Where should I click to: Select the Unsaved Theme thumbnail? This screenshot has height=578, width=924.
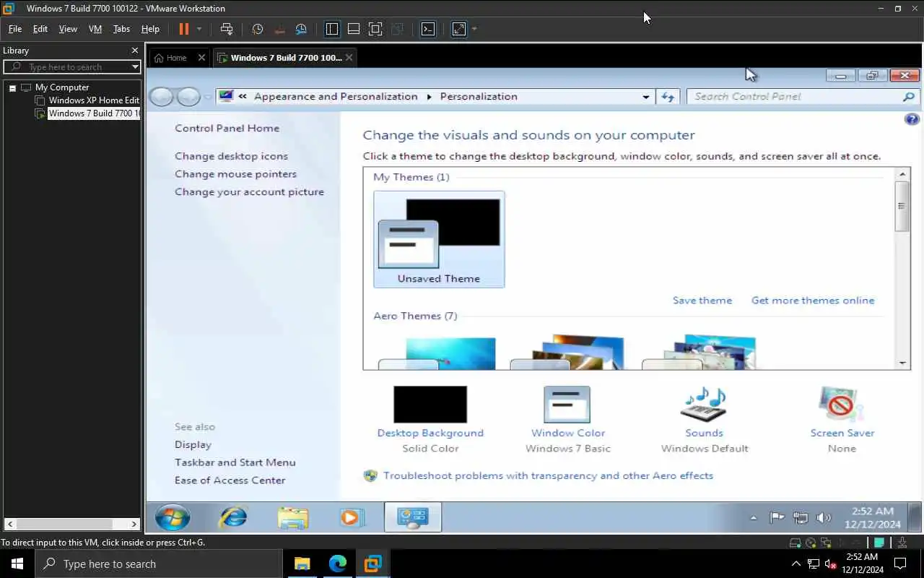439,239
